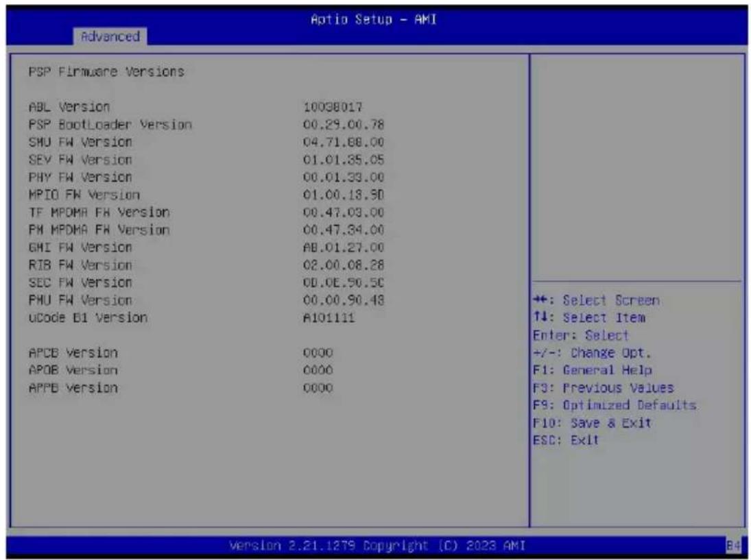Click the ESC: Exit line
Viewport: 751px width, 560px height.
point(566,440)
